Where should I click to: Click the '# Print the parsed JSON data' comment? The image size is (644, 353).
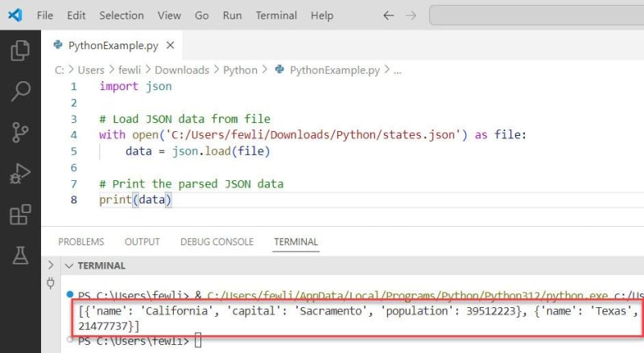pos(192,184)
